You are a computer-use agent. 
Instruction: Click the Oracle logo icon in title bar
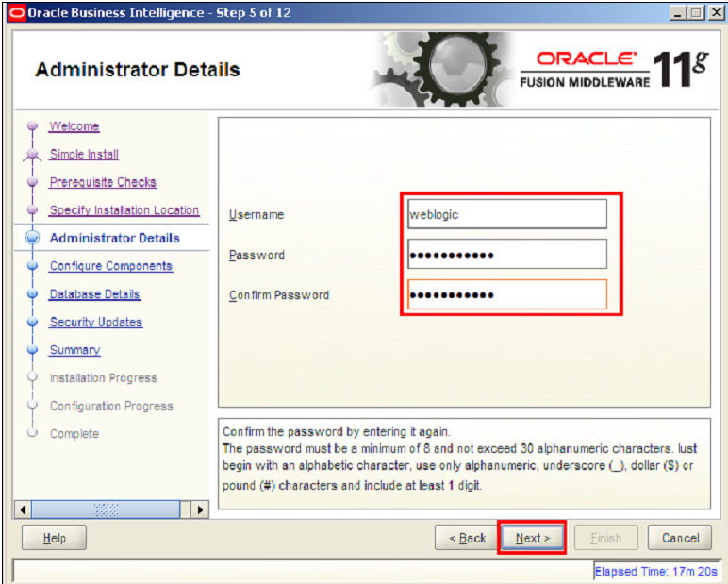pos(17,12)
